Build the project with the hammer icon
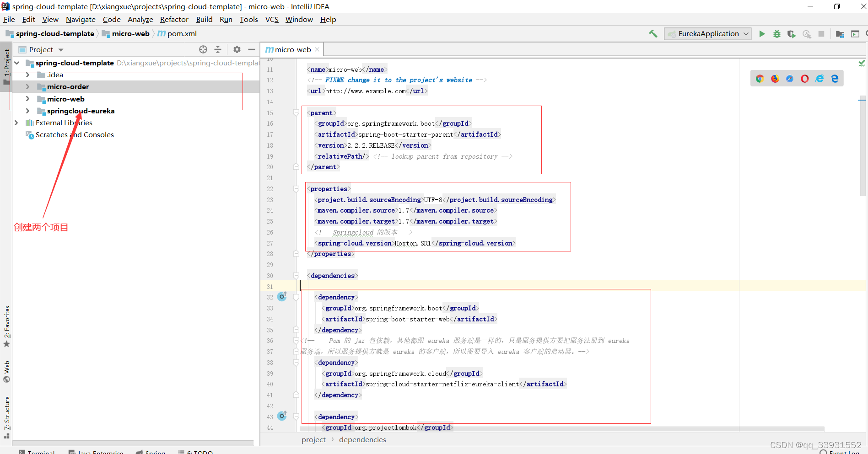 pyautogui.click(x=653, y=34)
